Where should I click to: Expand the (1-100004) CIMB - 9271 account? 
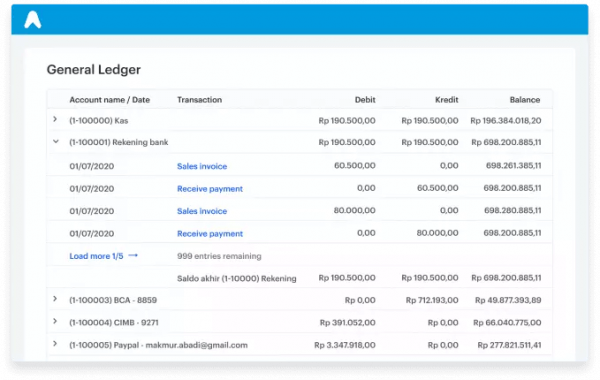tap(55, 321)
